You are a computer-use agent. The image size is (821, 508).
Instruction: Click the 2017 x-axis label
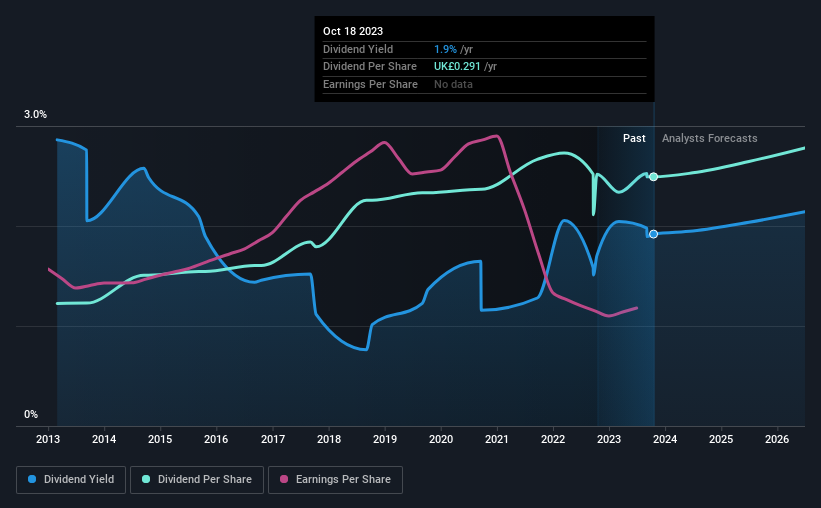pyautogui.click(x=273, y=439)
